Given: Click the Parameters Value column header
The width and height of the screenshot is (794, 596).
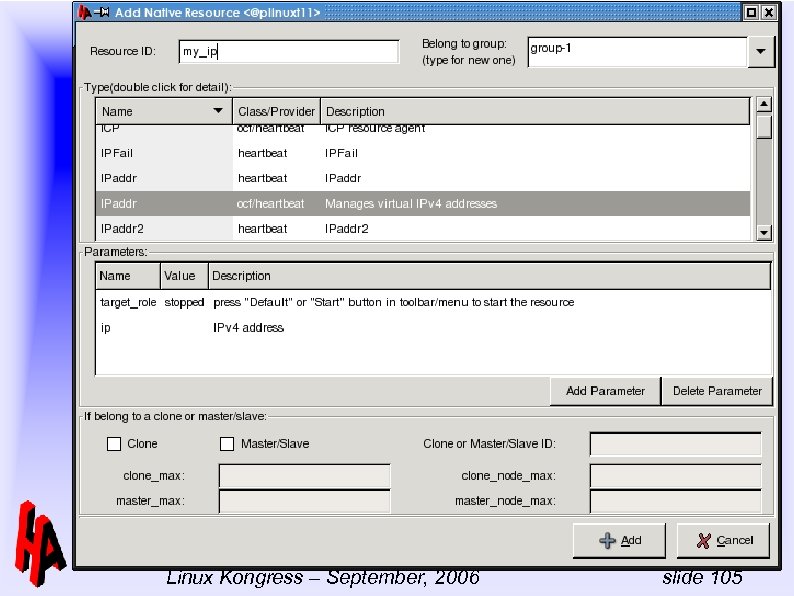Looking at the screenshot, I should point(184,276).
